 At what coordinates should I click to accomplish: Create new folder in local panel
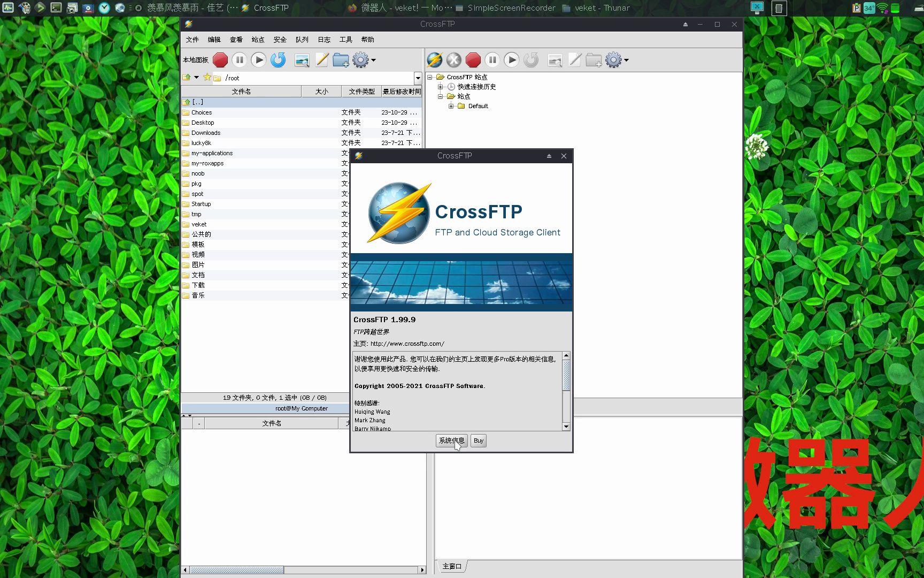click(x=341, y=60)
